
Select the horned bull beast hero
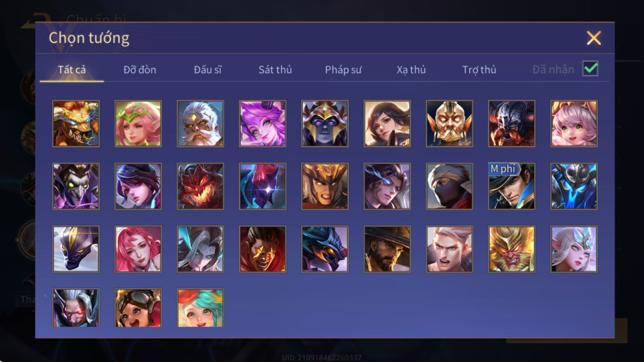pyautogui.click(x=76, y=123)
